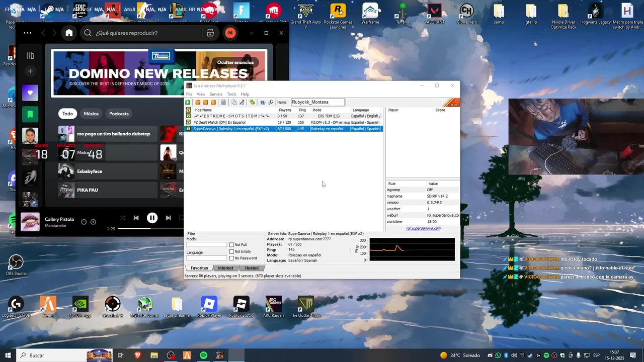Click the green Connect play icon in SA-MP toolbar
The width and height of the screenshot is (644, 362).
188,102
